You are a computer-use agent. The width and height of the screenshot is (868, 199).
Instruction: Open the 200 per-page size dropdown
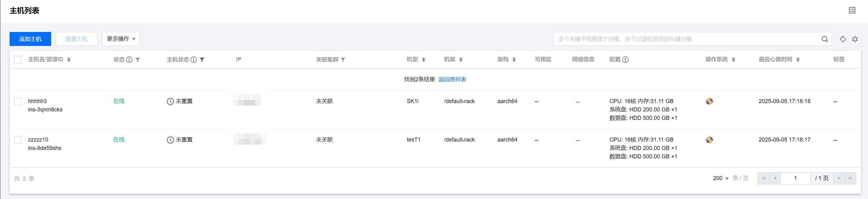[x=721, y=178]
